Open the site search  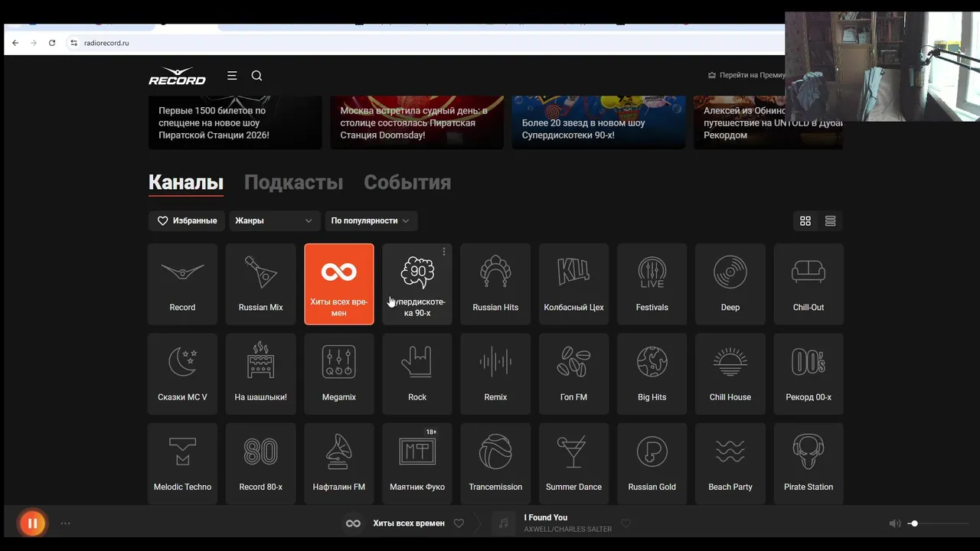point(256,76)
